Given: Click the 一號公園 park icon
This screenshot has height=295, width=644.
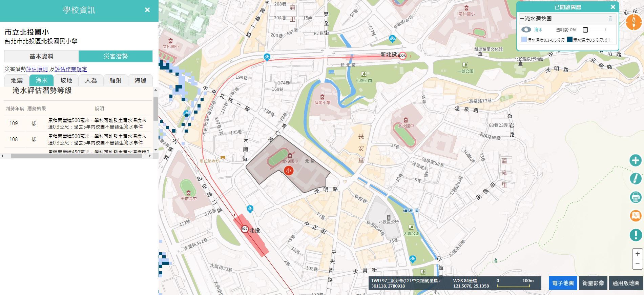Looking at the screenshot, I should [465, 65].
